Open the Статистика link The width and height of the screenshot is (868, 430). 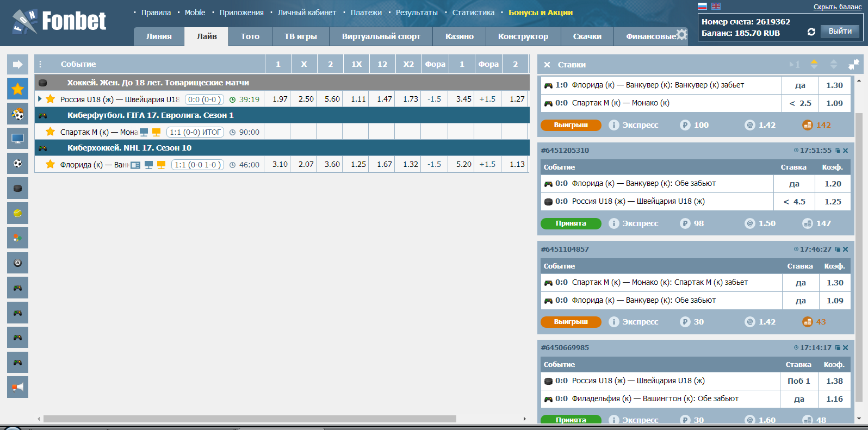pos(474,13)
